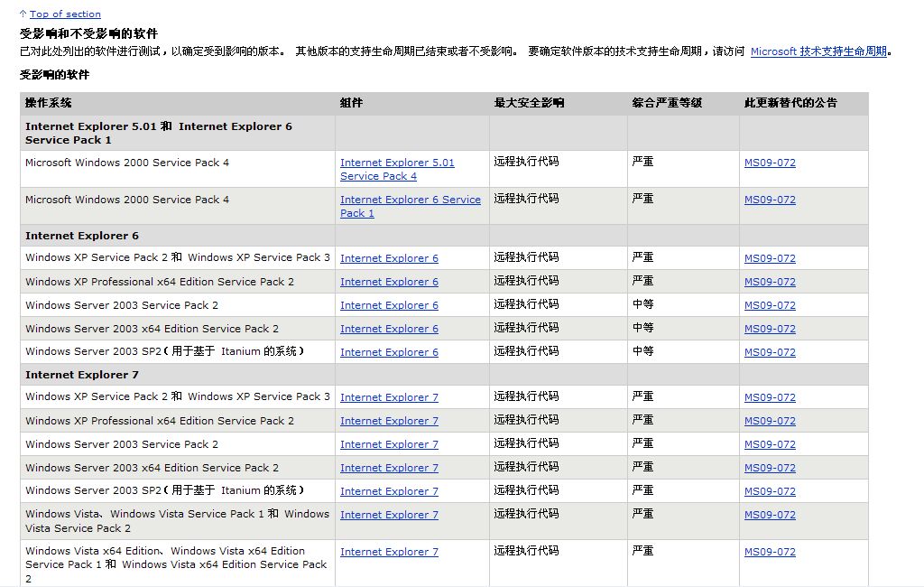Open Internet Explorer 7 link for Server 2003 Itanium
The width and height of the screenshot is (924, 587).
point(389,491)
